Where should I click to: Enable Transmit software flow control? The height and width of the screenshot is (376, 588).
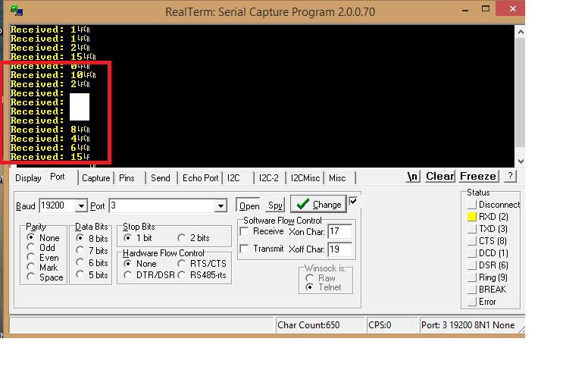(x=244, y=249)
